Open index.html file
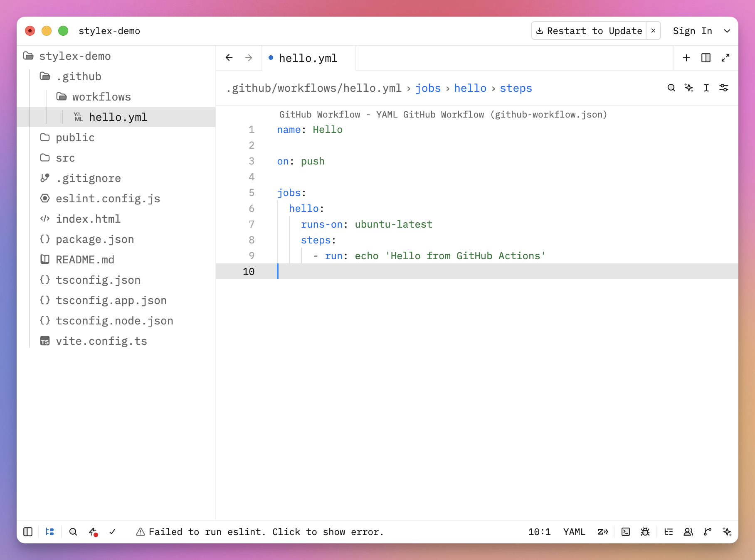The height and width of the screenshot is (560, 755). coord(116,219)
